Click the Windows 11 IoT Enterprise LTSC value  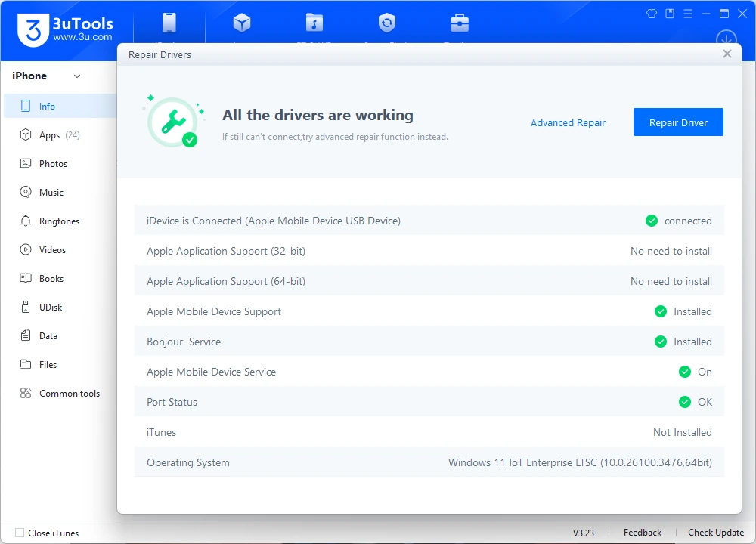pyautogui.click(x=580, y=462)
